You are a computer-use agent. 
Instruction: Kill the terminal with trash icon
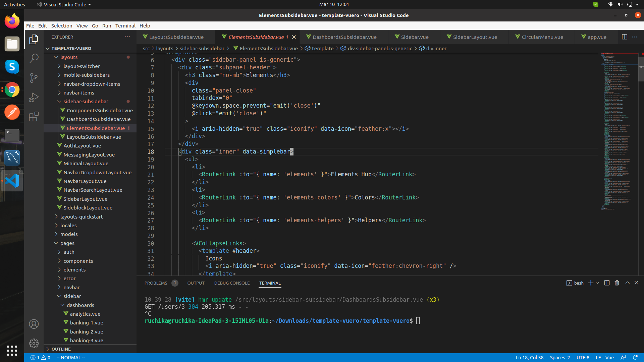pos(616,283)
